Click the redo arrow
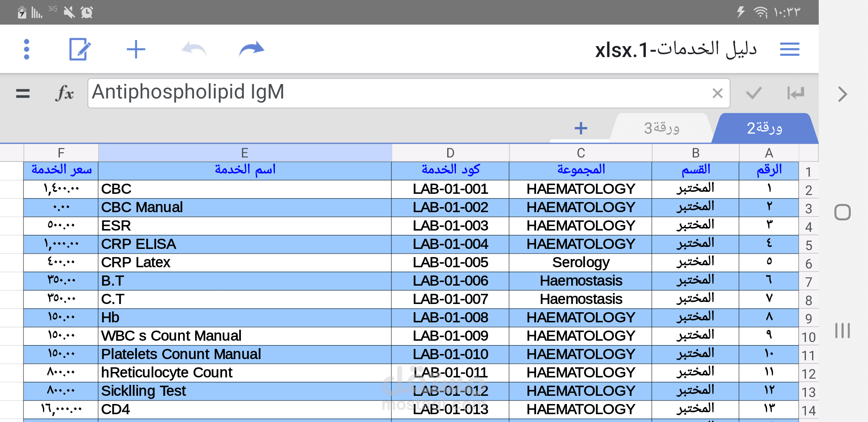Viewport: 868px width, 422px height. click(251, 49)
